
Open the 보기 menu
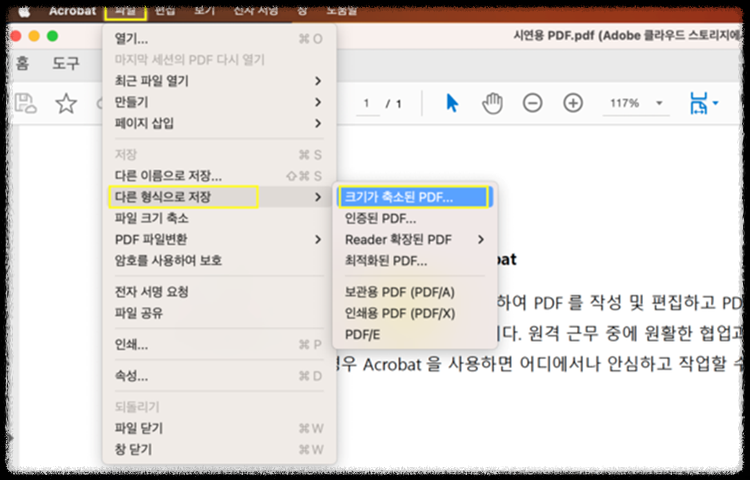pyautogui.click(x=204, y=11)
